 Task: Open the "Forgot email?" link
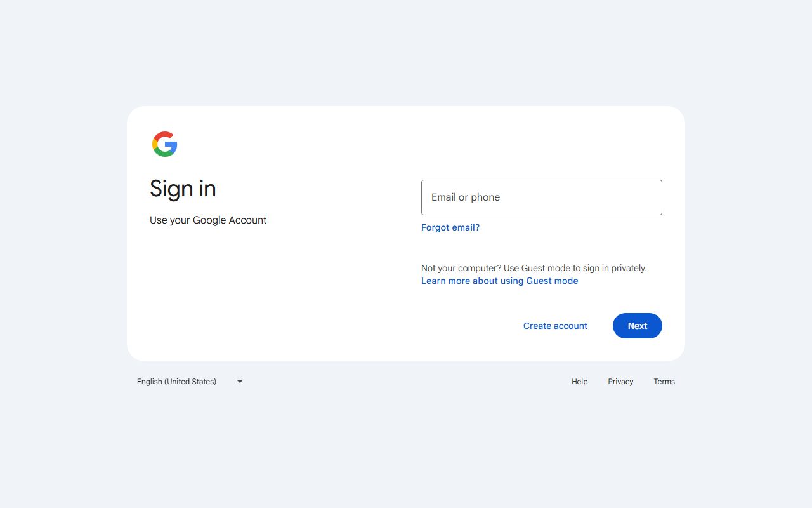[x=450, y=227]
